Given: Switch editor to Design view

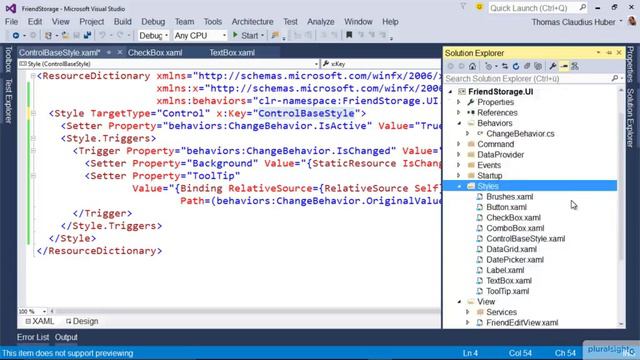Looking at the screenshot, I should (82, 322).
